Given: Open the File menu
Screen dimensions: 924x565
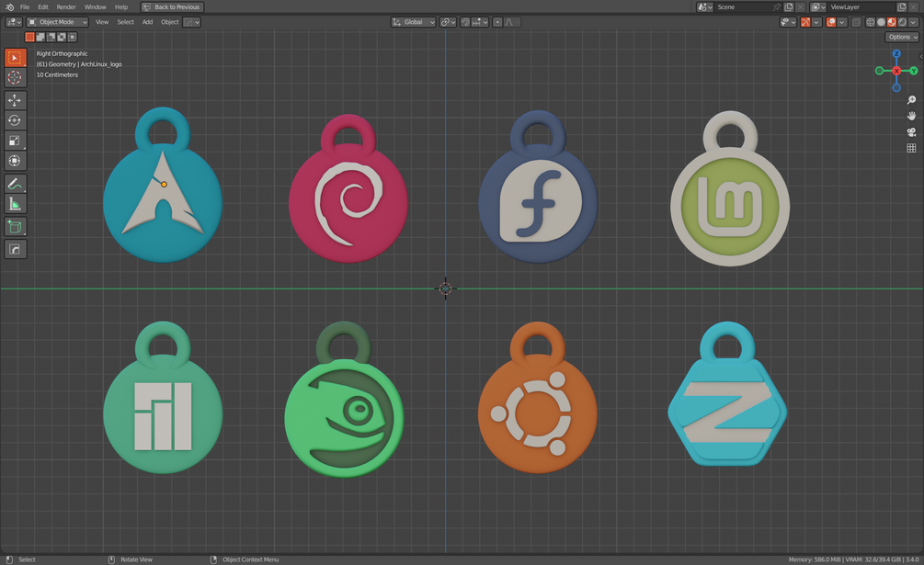Looking at the screenshot, I should click(x=25, y=7).
